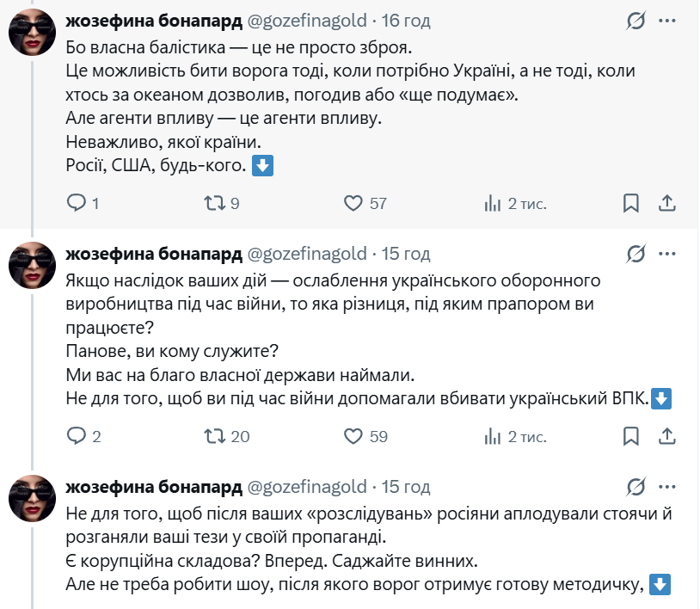Open more options menu on first tweet
The height and width of the screenshot is (609, 700).
click(x=667, y=20)
